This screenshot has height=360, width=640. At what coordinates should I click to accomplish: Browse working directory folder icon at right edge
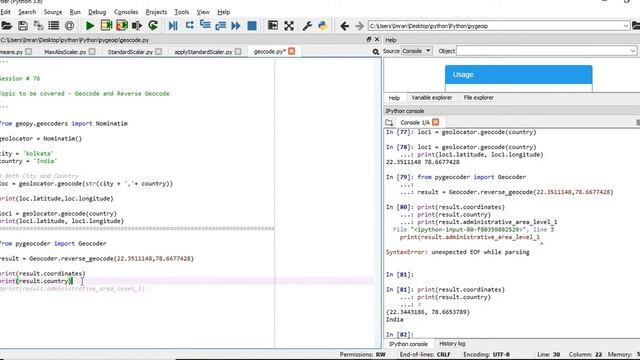point(636,26)
